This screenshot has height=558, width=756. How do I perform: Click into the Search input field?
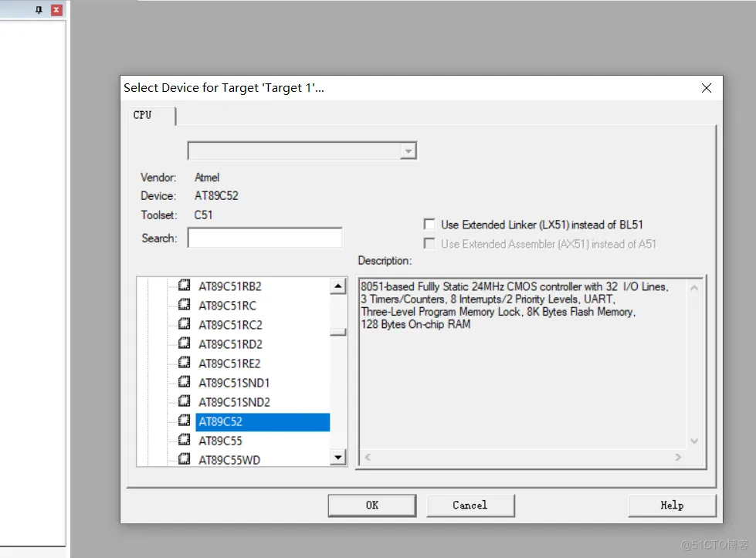(x=265, y=238)
